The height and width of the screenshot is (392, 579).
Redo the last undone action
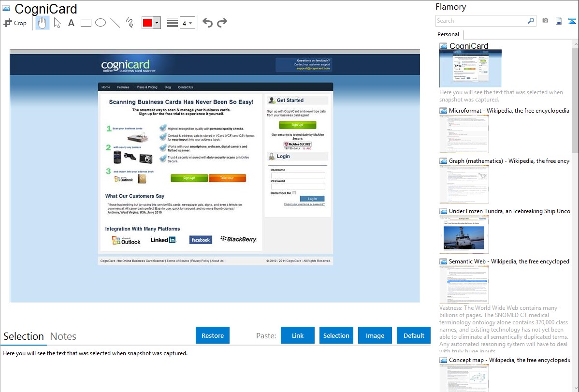pos(222,23)
